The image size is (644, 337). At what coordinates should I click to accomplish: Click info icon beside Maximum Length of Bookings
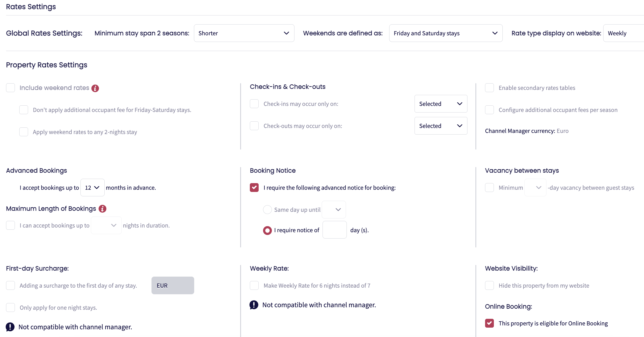[102, 209]
